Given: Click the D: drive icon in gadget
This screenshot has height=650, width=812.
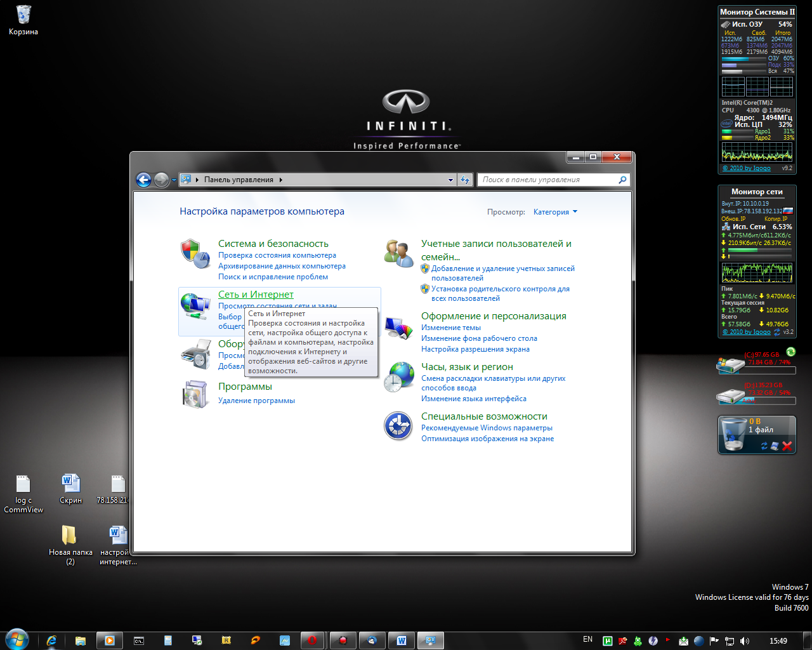Looking at the screenshot, I should [730, 395].
